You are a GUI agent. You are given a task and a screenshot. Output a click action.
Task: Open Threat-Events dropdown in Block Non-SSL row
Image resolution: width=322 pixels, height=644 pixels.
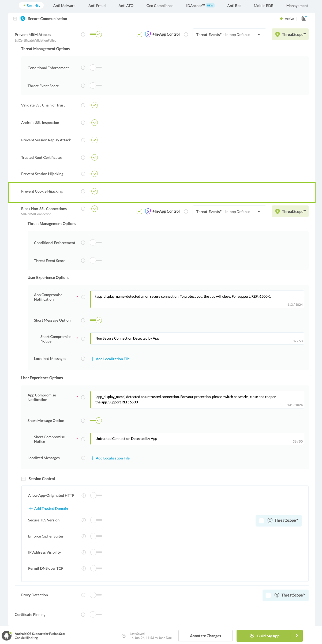[x=229, y=212]
